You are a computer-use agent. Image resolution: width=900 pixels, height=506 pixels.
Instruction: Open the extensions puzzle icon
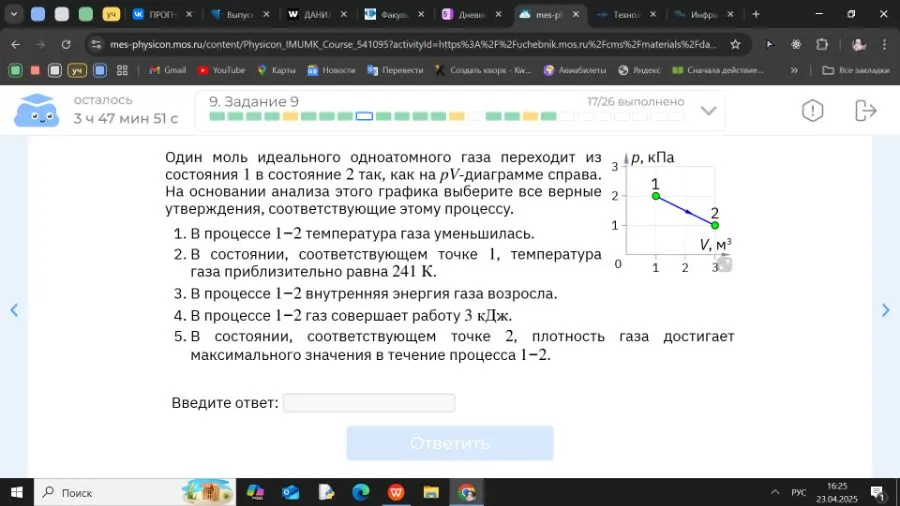(x=822, y=44)
